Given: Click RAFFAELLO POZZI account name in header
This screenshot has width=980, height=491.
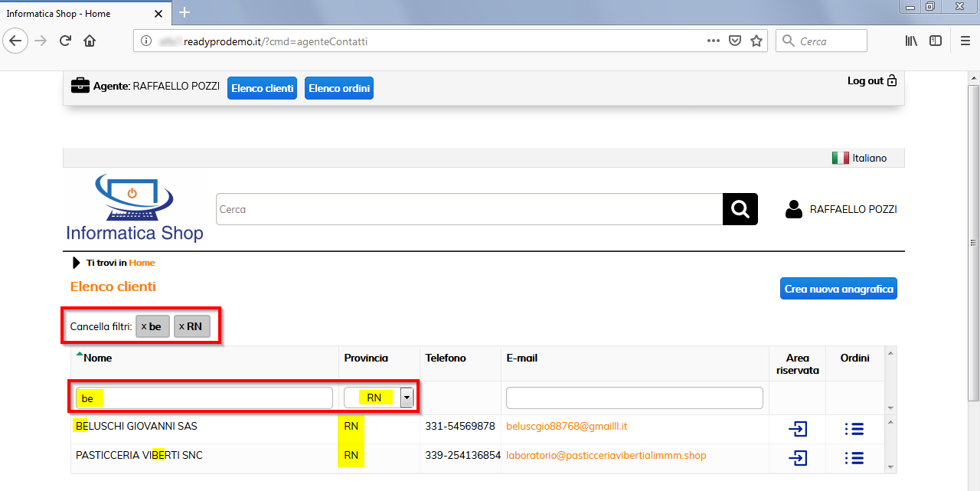Looking at the screenshot, I should [853, 209].
